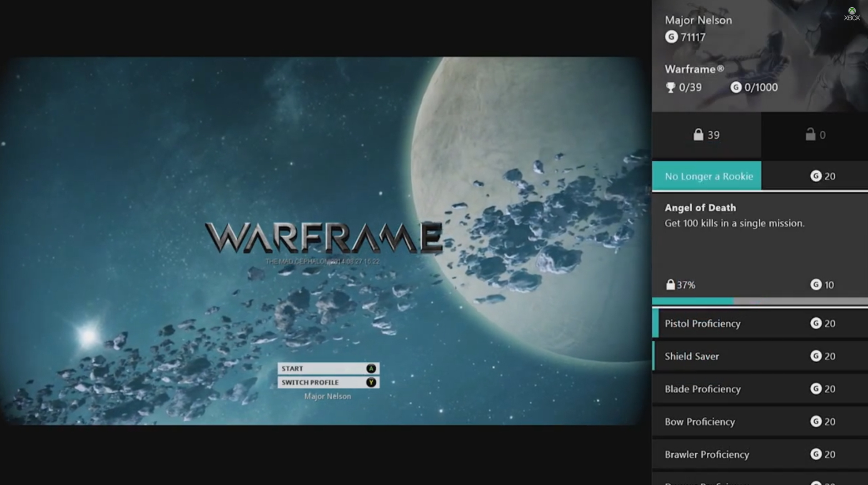This screenshot has width=868, height=485.
Task: Select the No Longer a Rookie achievement
Action: pos(709,175)
